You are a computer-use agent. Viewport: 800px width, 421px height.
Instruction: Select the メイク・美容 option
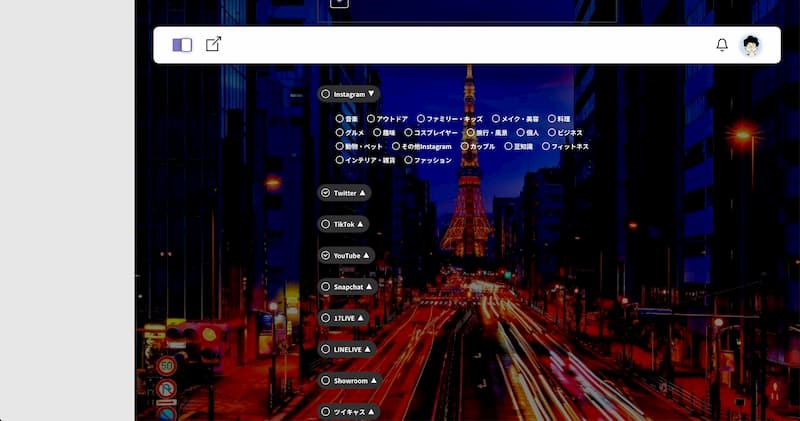coord(515,119)
